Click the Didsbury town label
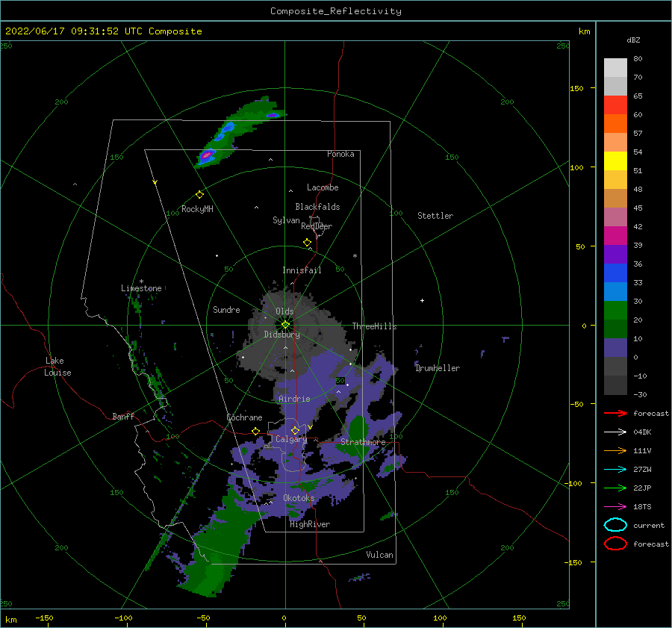Screen dimensions: 672x628 [x=281, y=335]
